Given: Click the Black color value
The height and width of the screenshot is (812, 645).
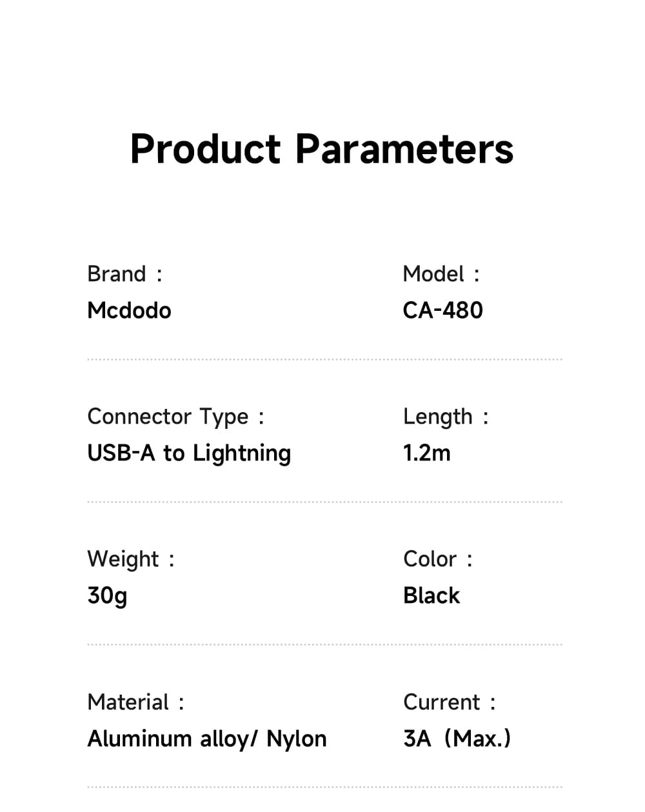Looking at the screenshot, I should click(432, 596).
